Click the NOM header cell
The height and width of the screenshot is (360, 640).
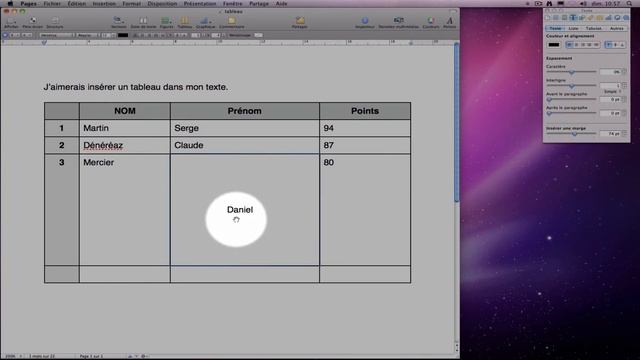point(124,111)
